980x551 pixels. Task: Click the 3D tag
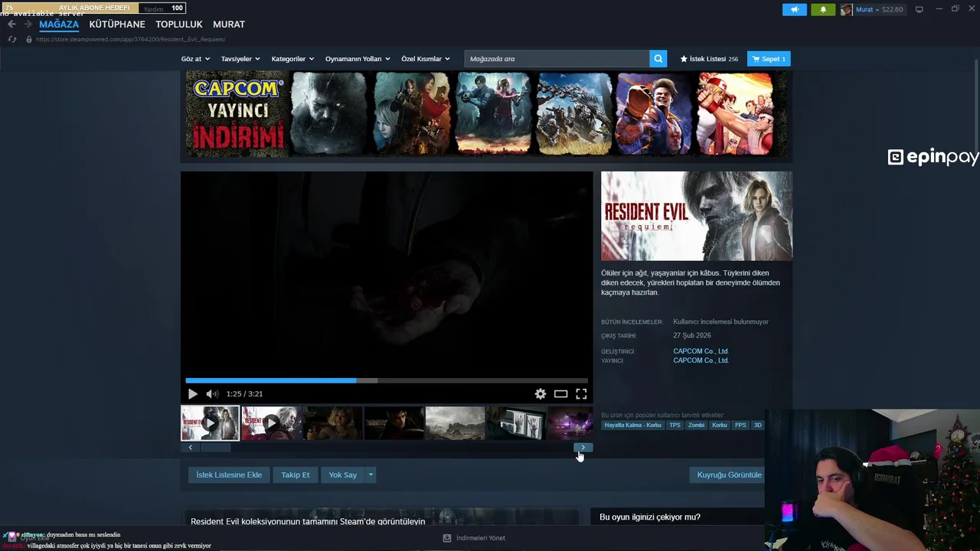(758, 425)
